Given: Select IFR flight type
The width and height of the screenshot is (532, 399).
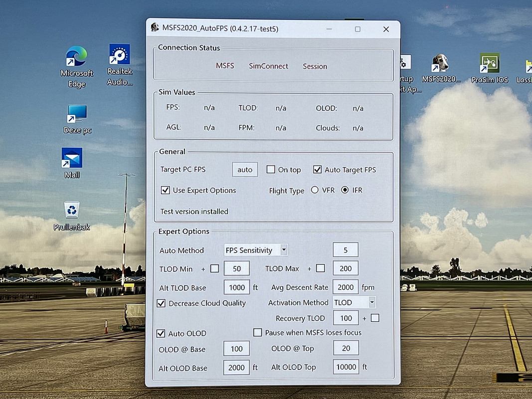Looking at the screenshot, I should click(x=345, y=190).
